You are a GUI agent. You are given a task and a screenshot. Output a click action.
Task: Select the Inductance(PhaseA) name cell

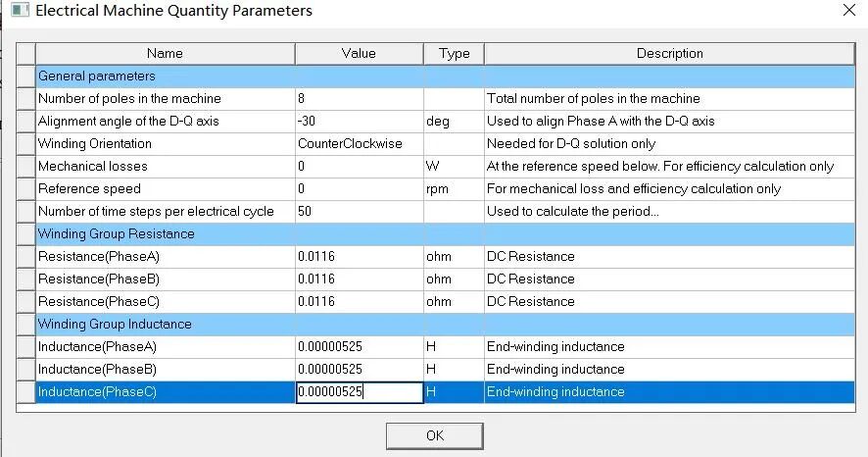point(166,347)
